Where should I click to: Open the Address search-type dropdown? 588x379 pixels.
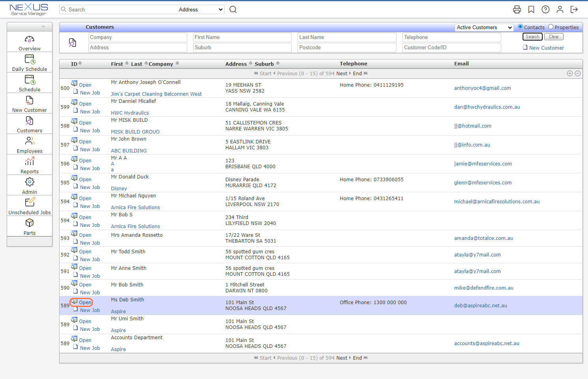click(200, 9)
